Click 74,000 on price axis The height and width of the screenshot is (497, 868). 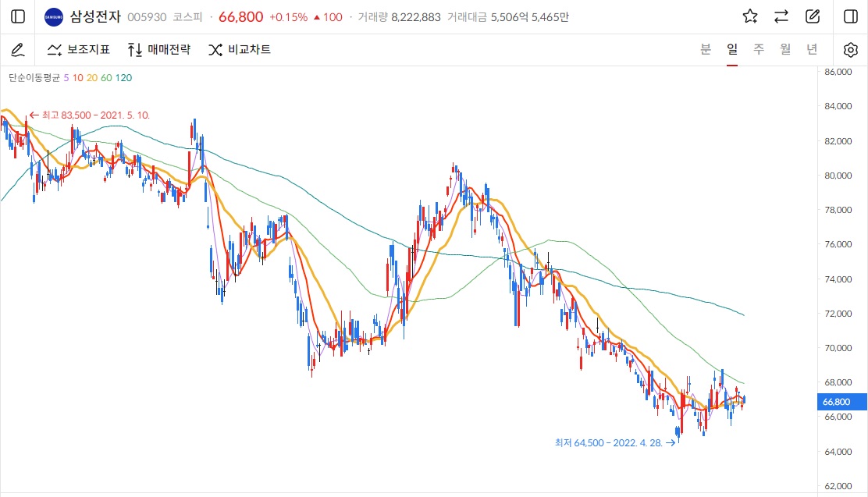[838, 279]
